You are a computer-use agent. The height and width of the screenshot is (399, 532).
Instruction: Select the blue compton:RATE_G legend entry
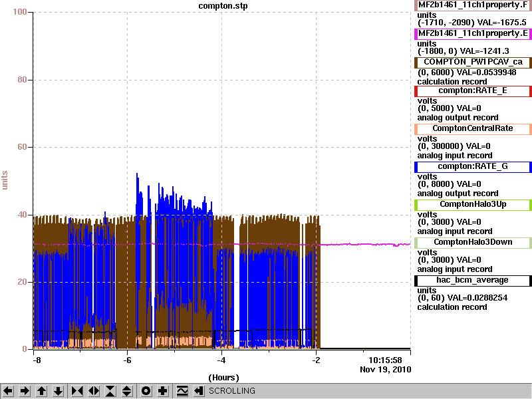tap(473, 167)
